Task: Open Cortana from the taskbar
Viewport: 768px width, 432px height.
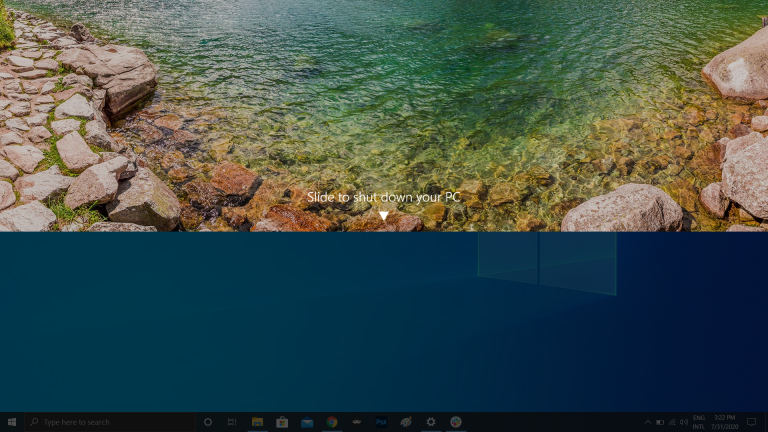Action: [x=208, y=422]
